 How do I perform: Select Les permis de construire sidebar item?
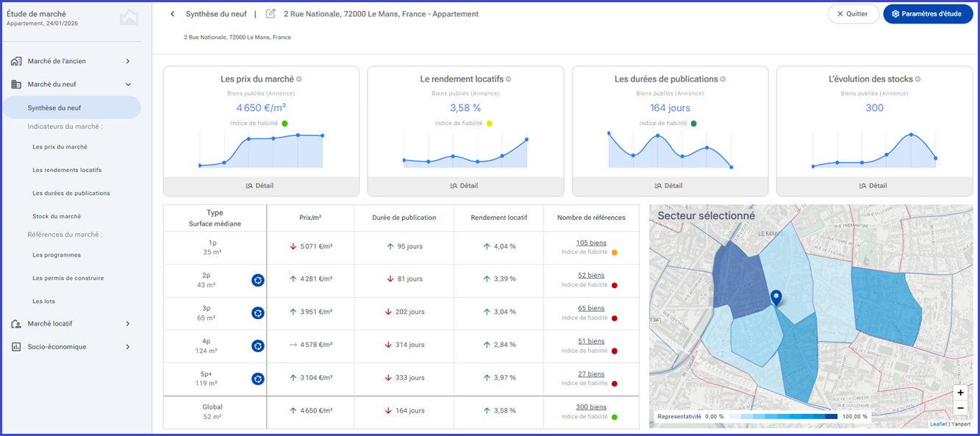point(68,278)
